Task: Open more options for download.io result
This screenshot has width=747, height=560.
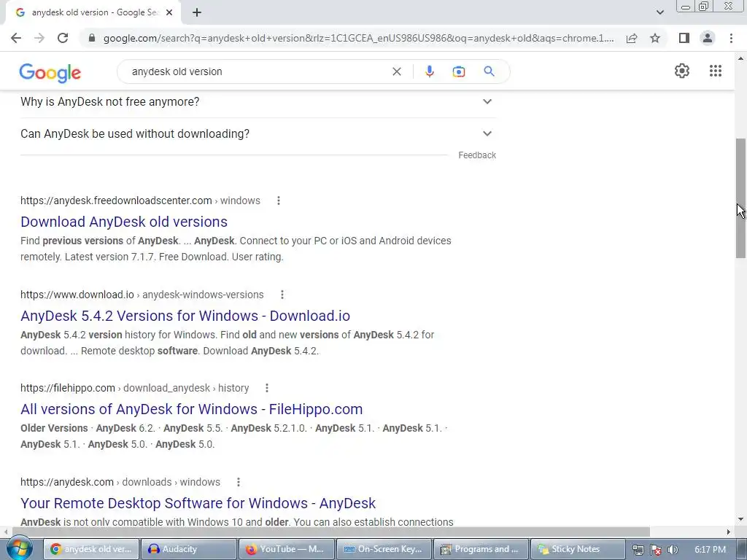Action: (x=282, y=295)
